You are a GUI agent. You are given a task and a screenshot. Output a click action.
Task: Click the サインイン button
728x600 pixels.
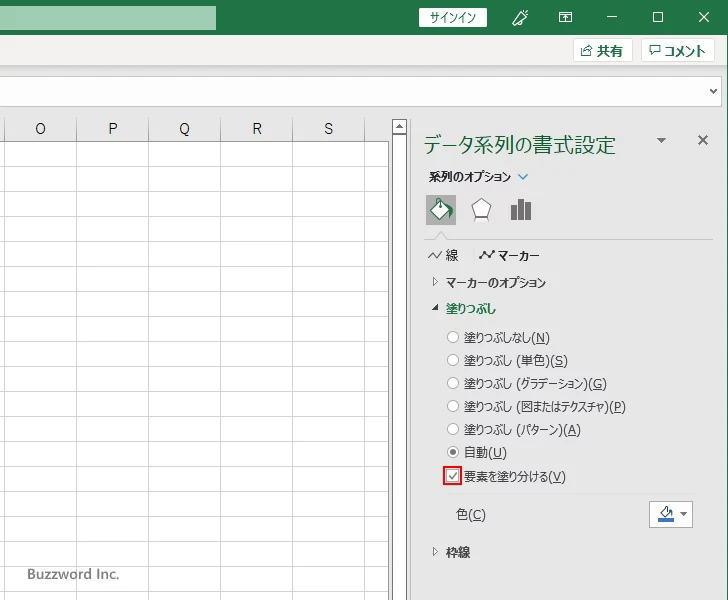click(453, 18)
